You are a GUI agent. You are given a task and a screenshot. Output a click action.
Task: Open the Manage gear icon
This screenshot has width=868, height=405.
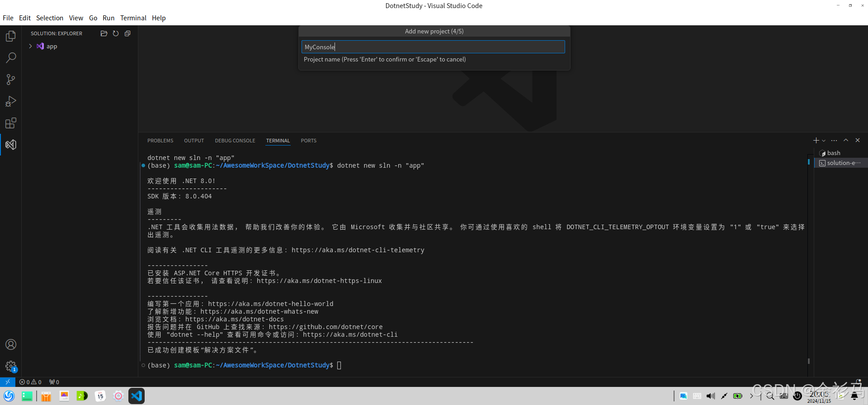[11, 366]
